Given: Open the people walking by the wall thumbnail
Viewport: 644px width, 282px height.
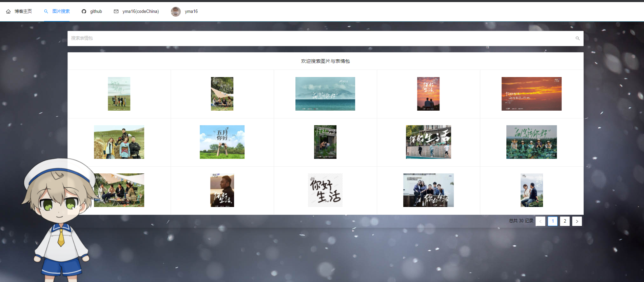Looking at the screenshot, I should pyautogui.click(x=428, y=142).
